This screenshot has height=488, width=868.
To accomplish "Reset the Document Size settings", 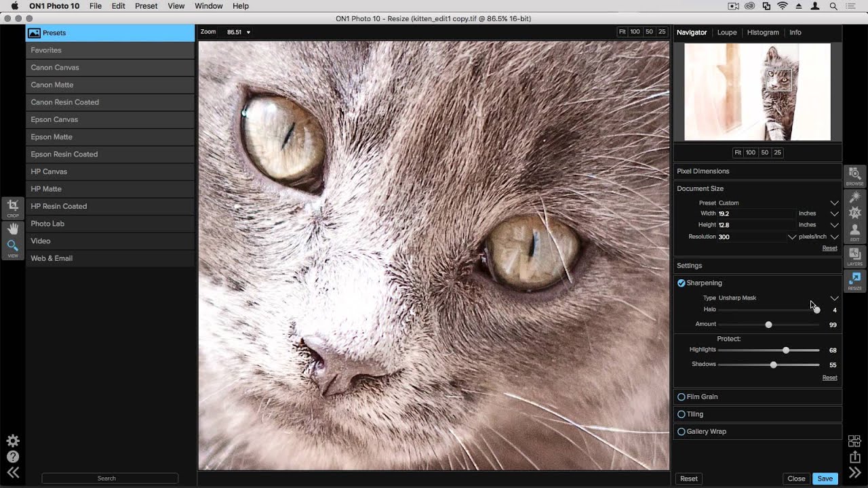I will tap(829, 249).
